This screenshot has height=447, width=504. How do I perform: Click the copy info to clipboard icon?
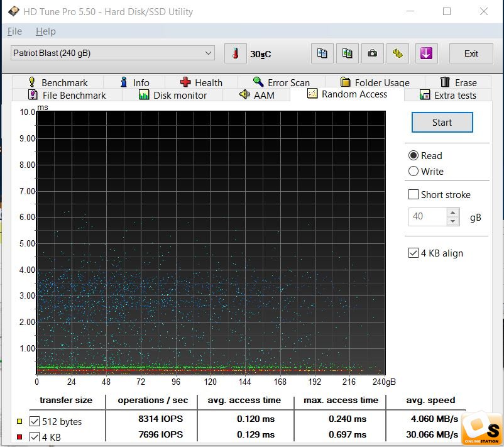click(322, 53)
